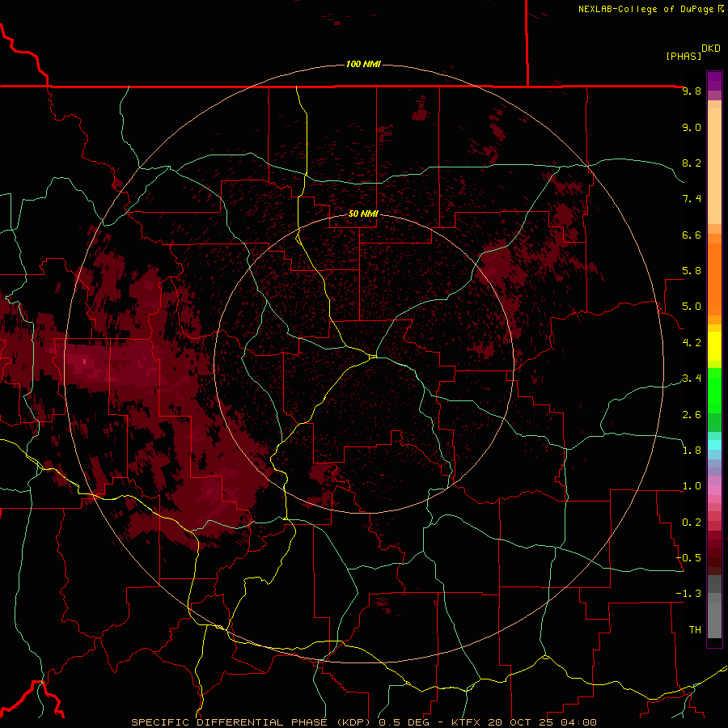This screenshot has height=728, width=728.
Task: Click the -1.3 scale value
Action: pyautogui.click(x=688, y=594)
